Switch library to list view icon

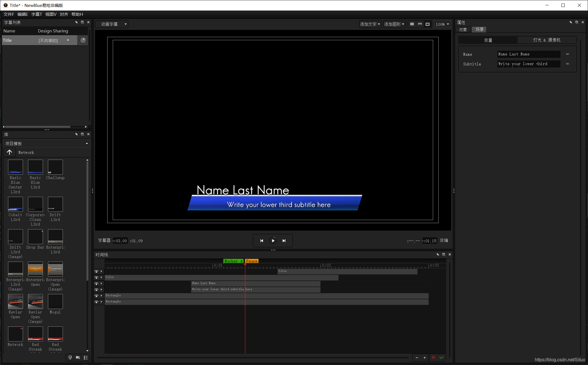(x=86, y=358)
